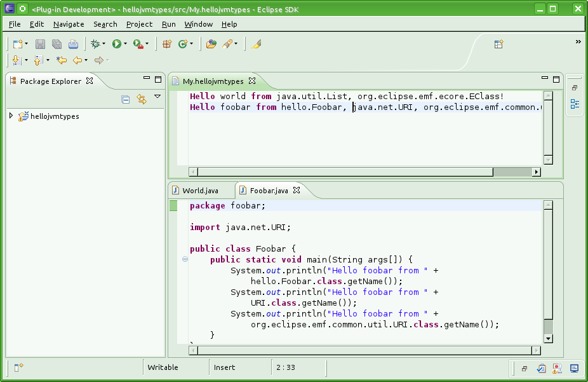Click the New Java Package icon
Viewport: 588px width, 382px height.
(167, 44)
